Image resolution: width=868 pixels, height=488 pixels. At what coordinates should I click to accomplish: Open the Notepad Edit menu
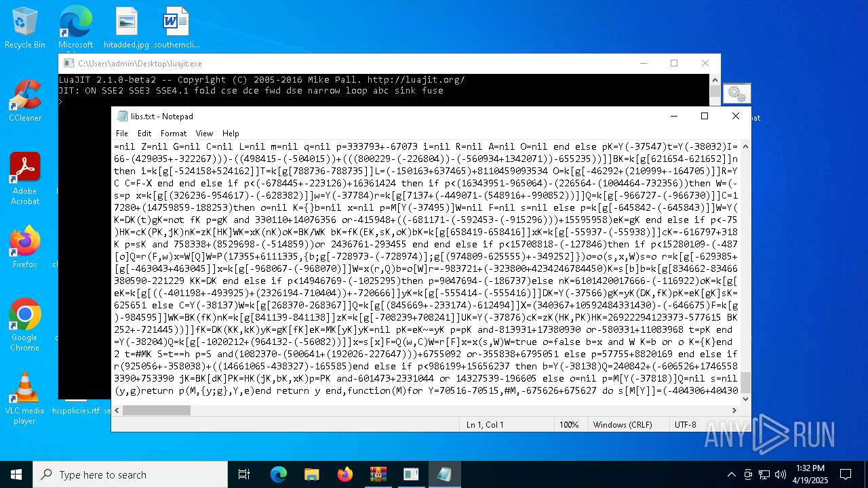click(144, 134)
